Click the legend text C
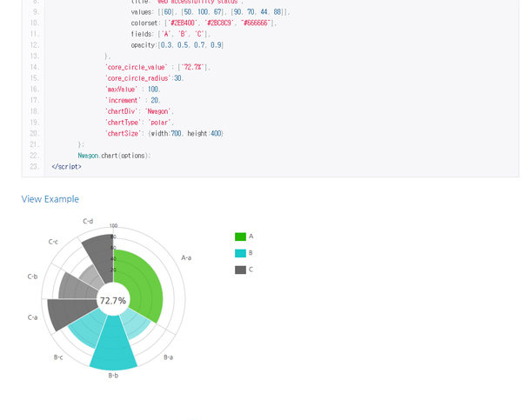The height and width of the screenshot is (420, 522). pyautogui.click(x=251, y=270)
